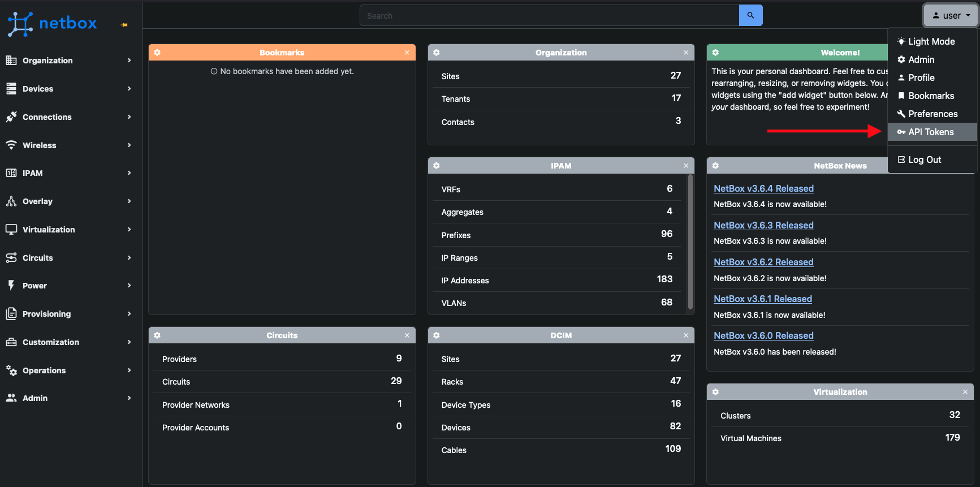The width and height of the screenshot is (980, 487).
Task: Expand the Circuits chevron in sidebar
Action: [129, 258]
